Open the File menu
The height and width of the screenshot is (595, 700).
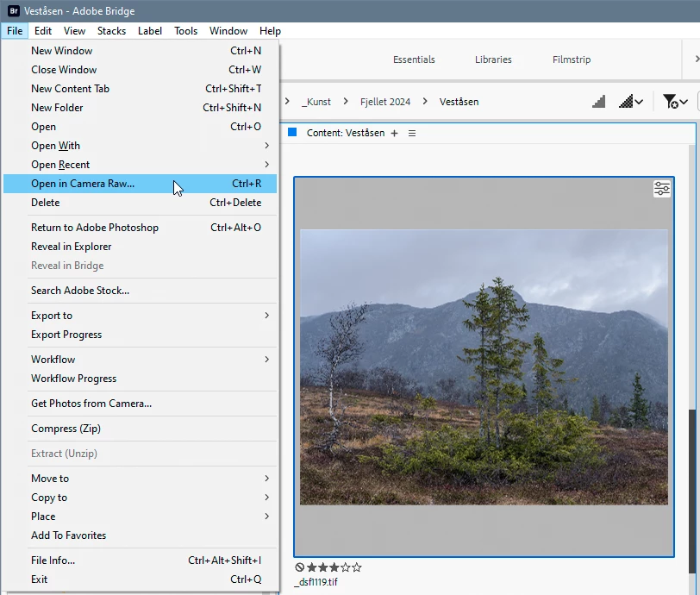click(x=15, y=31)
